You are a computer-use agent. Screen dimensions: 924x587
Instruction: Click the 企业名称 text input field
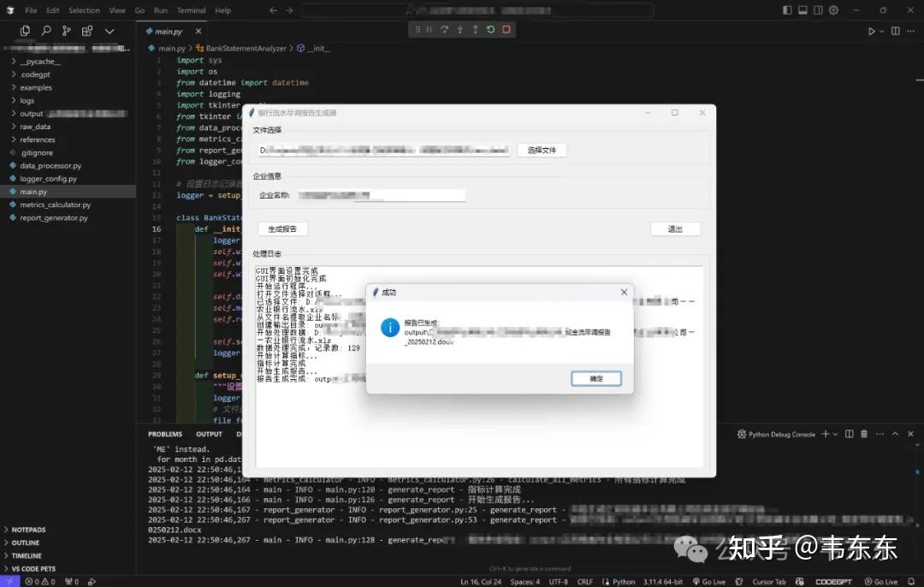[x=382, y=195]
